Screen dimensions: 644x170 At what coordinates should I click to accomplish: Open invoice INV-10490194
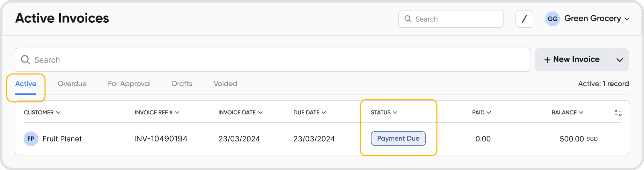click(161, 139)
